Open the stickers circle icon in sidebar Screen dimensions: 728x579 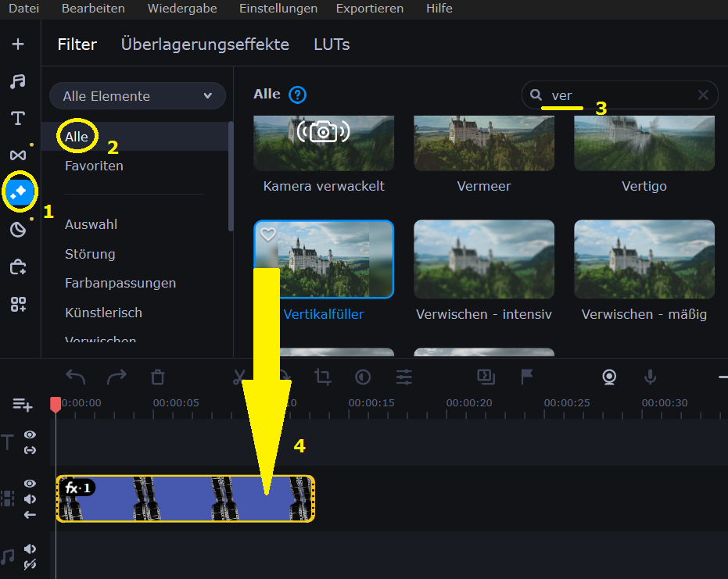[x=18, y=230]
